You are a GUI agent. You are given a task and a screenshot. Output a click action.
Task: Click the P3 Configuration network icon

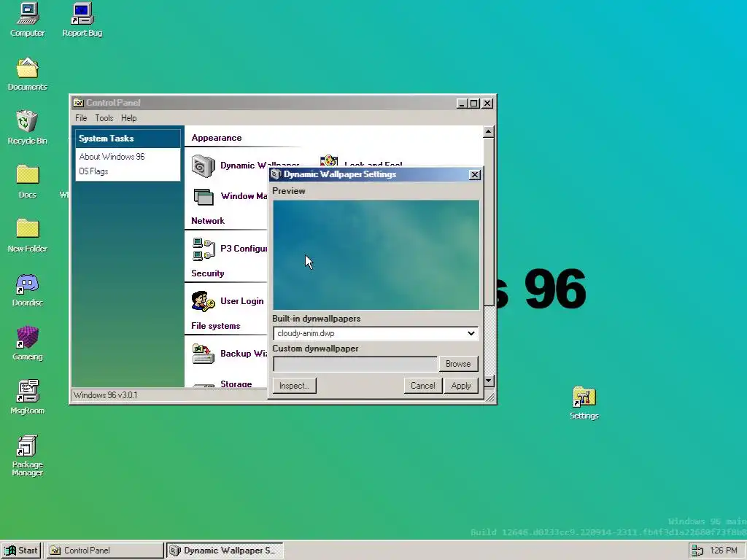(x=204, y=249)
